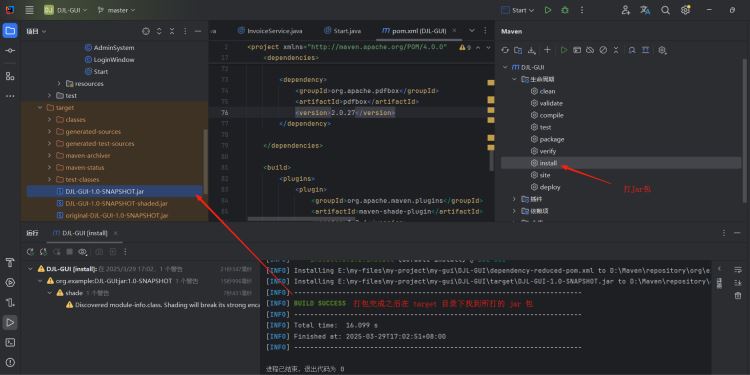Open the Start run configuration dropdown
Screen dimensions: 750x375
(x=518, y=10)
